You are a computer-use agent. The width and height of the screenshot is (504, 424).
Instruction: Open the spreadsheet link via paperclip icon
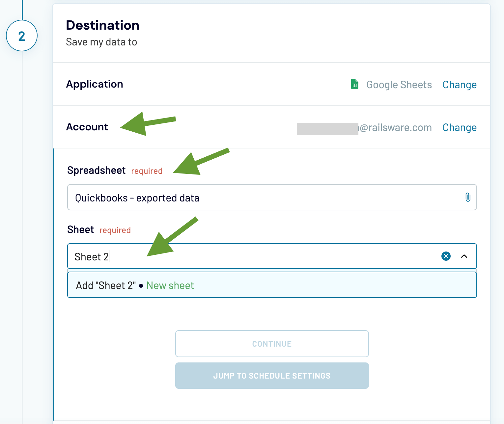tap(468, 198)
